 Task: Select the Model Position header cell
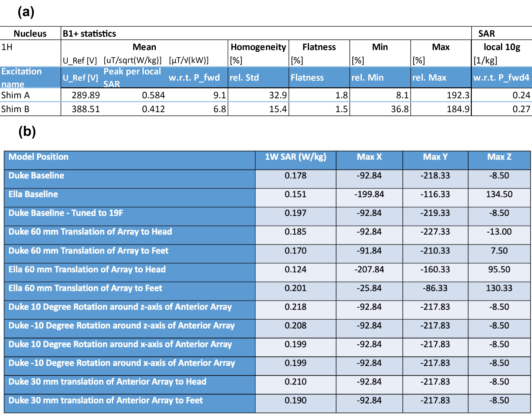[x=38, y=157]
